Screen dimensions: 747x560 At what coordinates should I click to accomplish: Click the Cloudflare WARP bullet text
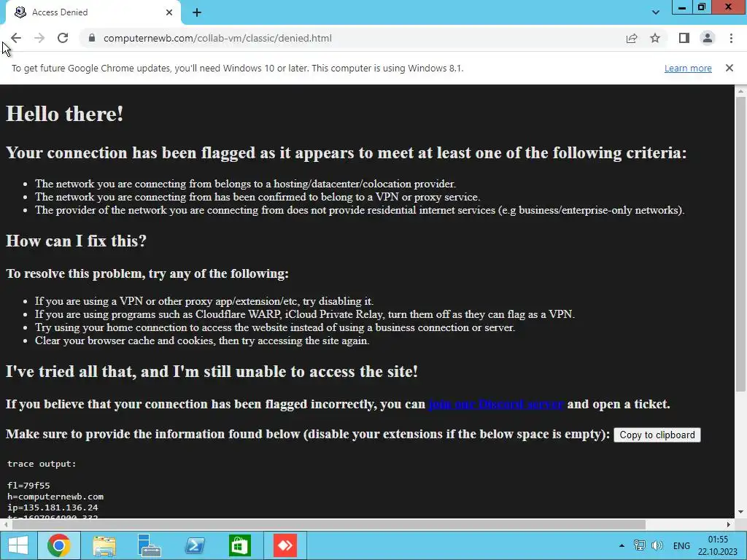(x=305, y=314)
